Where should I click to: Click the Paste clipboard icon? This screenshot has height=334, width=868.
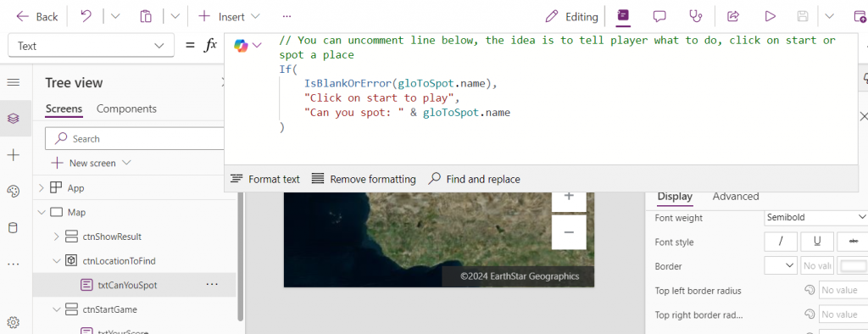[x=146, y=17]
